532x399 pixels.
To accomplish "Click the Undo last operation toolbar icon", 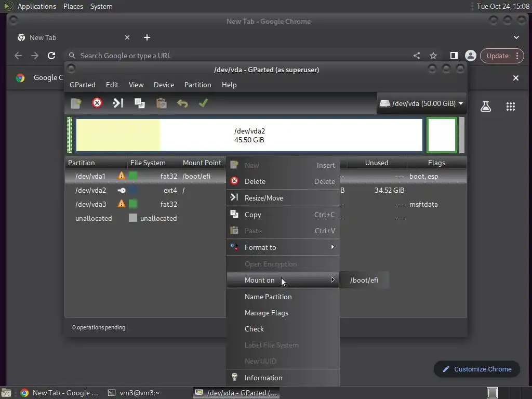I will (182, 103).
